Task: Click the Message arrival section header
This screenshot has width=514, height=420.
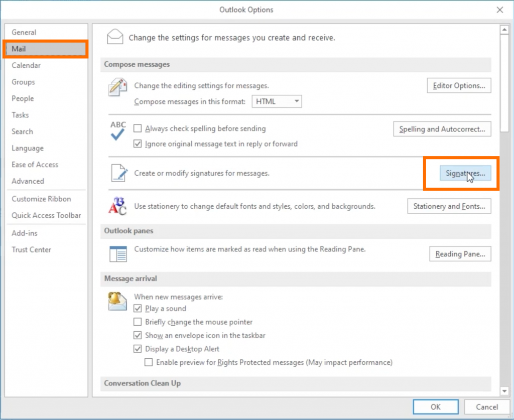Action: [x=296, y=279]
